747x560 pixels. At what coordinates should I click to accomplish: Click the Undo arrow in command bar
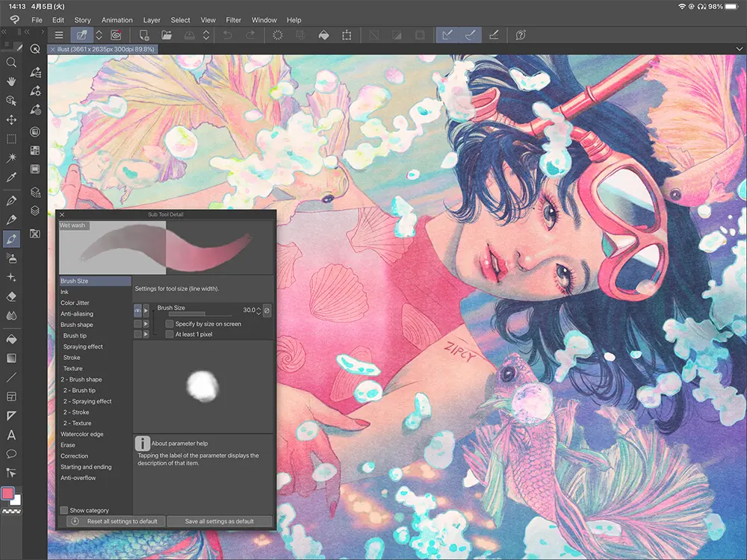coord(228,35)
